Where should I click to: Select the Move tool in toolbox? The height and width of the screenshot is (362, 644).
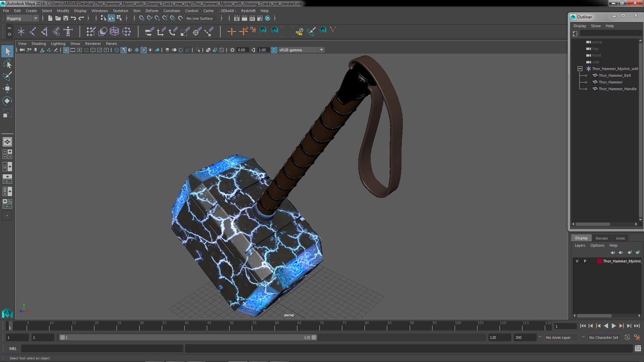(7, 88)
